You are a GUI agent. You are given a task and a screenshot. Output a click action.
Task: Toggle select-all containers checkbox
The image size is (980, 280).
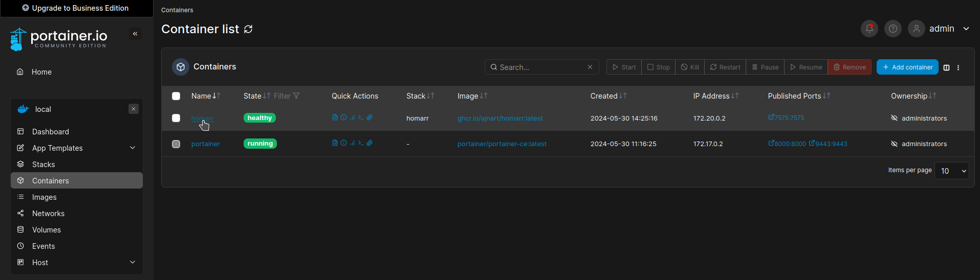[176, 96]
